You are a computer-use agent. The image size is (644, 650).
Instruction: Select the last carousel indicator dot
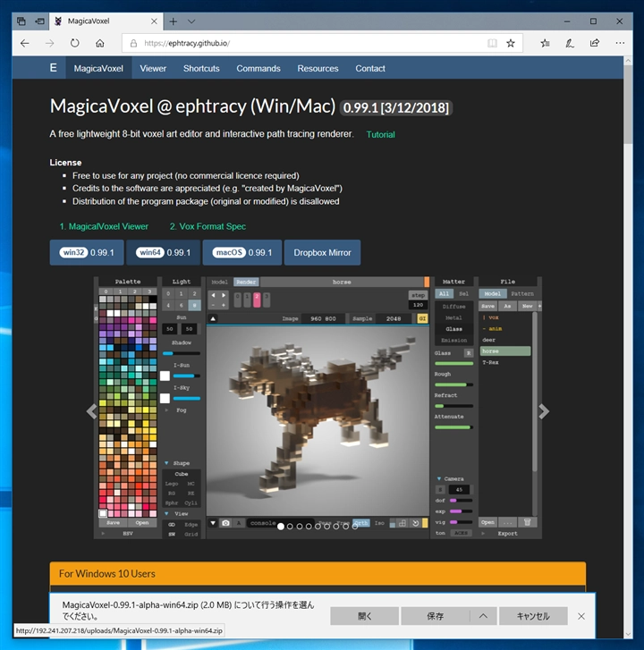355,527
